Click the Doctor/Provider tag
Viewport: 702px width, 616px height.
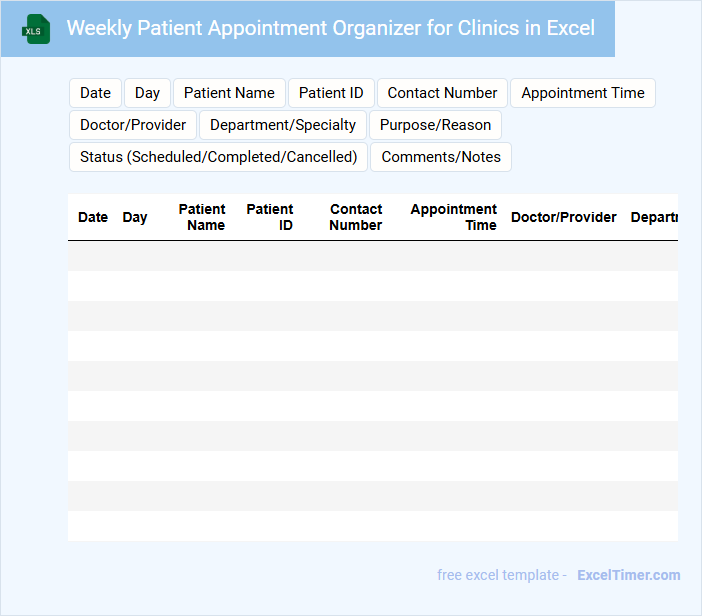133,125
